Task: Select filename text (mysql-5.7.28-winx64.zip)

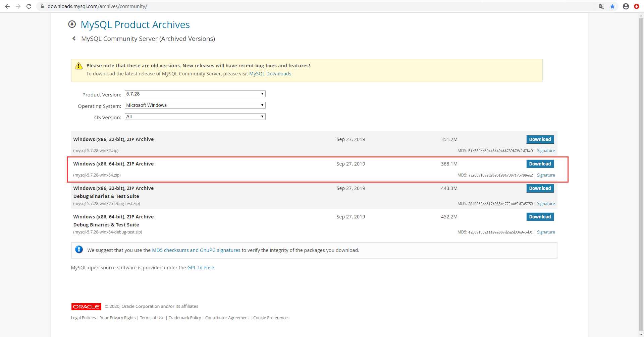Action: (x=97, y=175)
